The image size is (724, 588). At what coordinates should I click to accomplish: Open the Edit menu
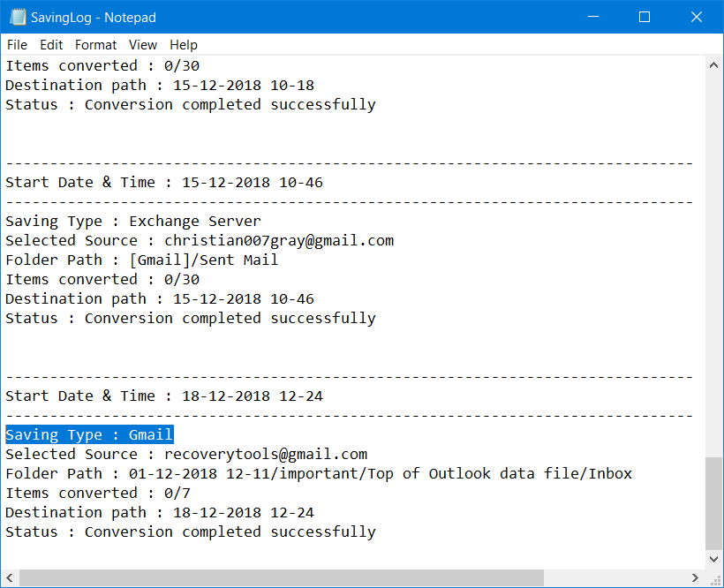(51, 45)
